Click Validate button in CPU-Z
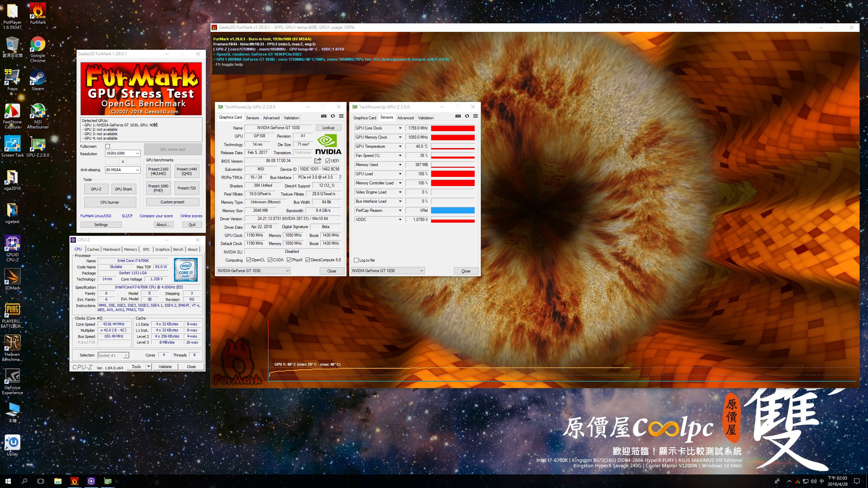This screenshot has height=488, width=868. point(165,367)
